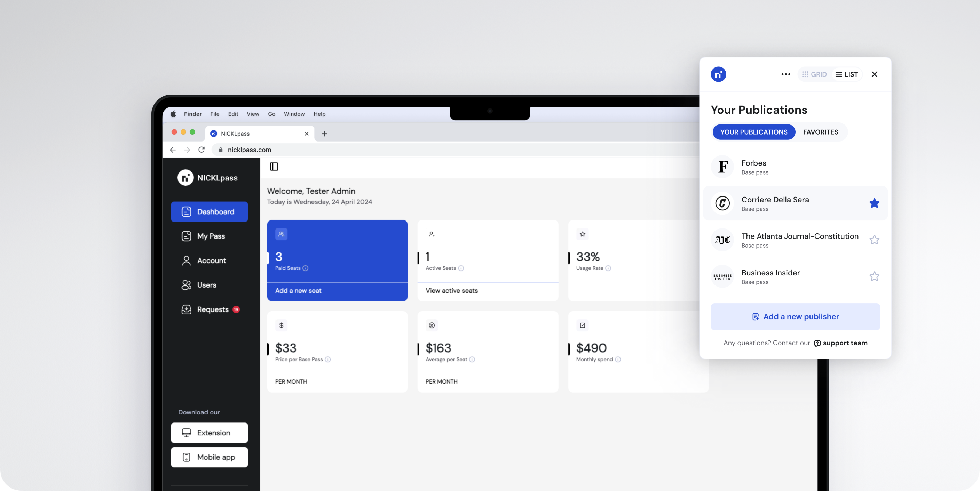Click the Usage Rate info icon

tap(608, 268)
